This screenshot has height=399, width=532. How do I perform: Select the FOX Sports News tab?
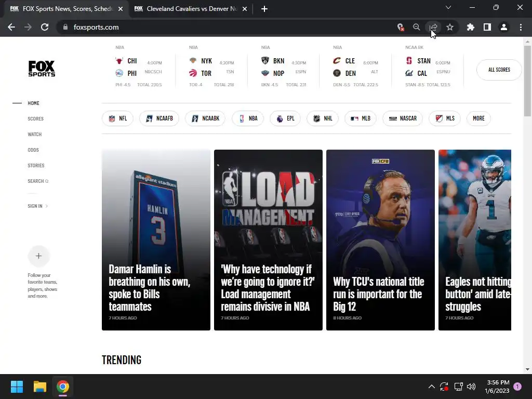66,9
